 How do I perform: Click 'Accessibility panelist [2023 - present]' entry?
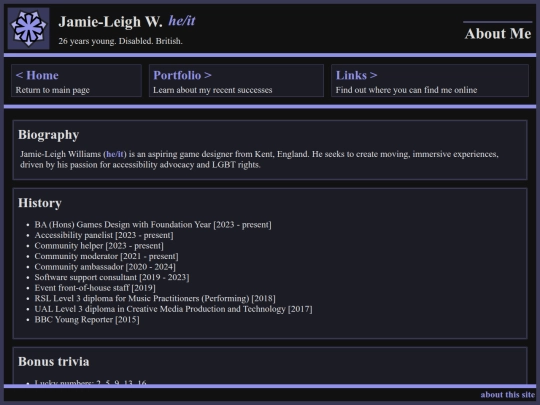coord(104,235)
